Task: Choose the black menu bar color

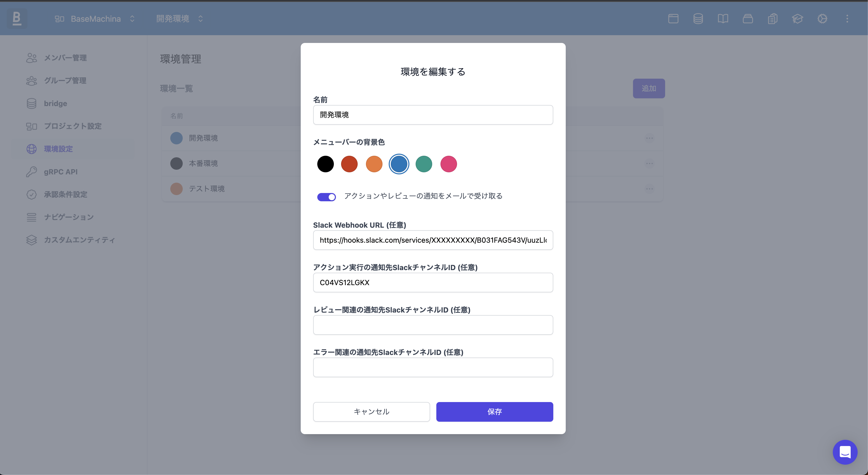Action: [x=325, y=164]
